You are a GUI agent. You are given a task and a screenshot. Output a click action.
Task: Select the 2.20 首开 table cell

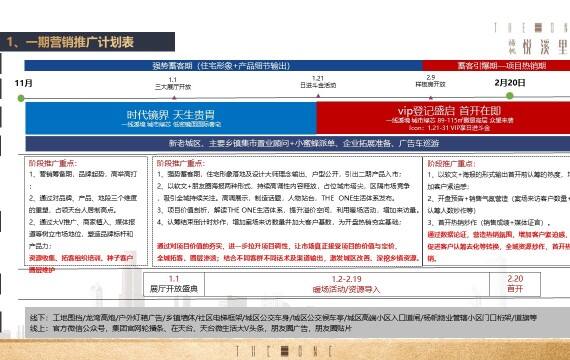(515, 284)
